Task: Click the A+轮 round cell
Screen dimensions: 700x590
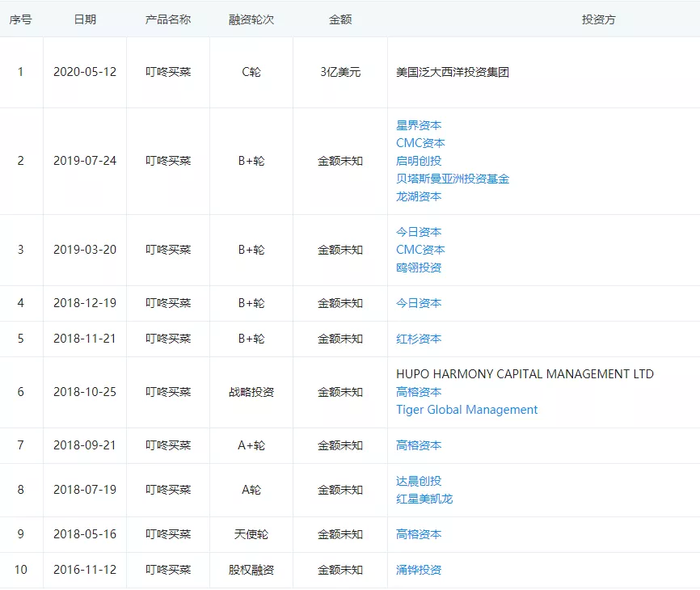Action: coord(251,445)
